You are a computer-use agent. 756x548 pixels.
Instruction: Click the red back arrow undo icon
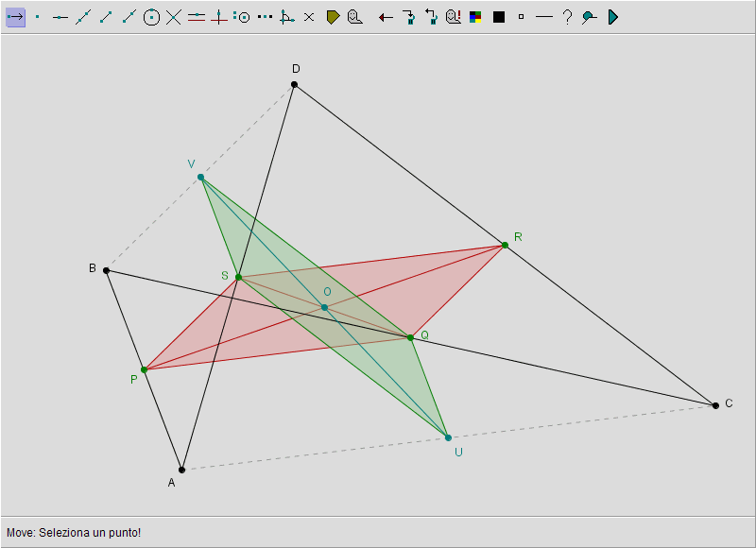tap(386, 18)
